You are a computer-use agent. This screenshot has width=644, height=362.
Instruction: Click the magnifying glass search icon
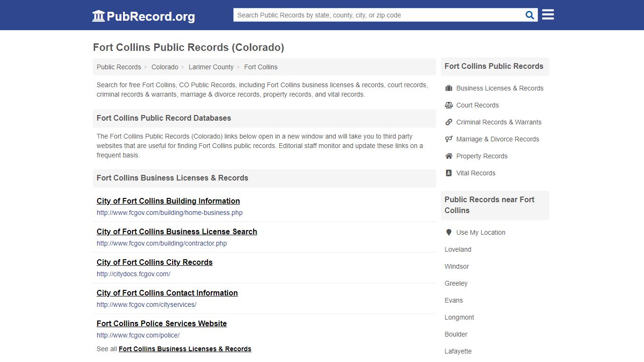pos(530,15)
